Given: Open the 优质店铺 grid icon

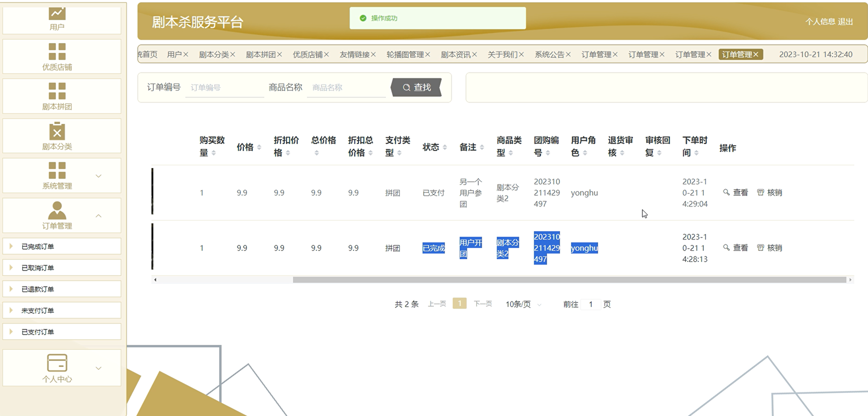Looking at the screenshot, I should (x=57, y=52).
